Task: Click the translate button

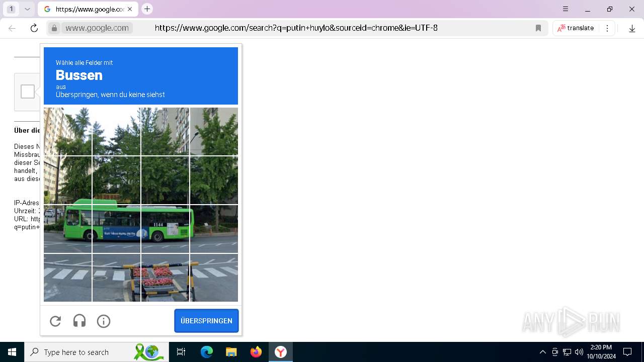Action: point(576,28)
